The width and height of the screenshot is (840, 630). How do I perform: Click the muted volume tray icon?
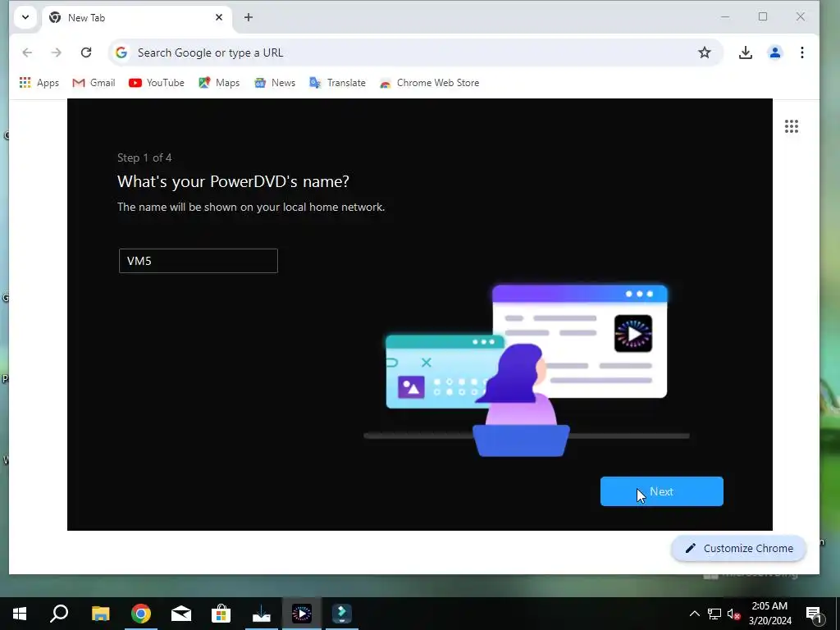point(734,614)
